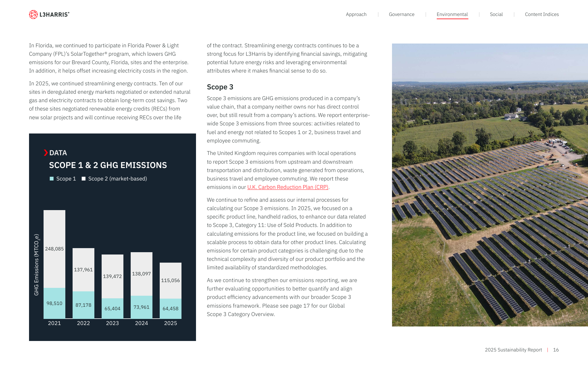
Task: Open the Approach navigation tab
Action: [356, 15]
